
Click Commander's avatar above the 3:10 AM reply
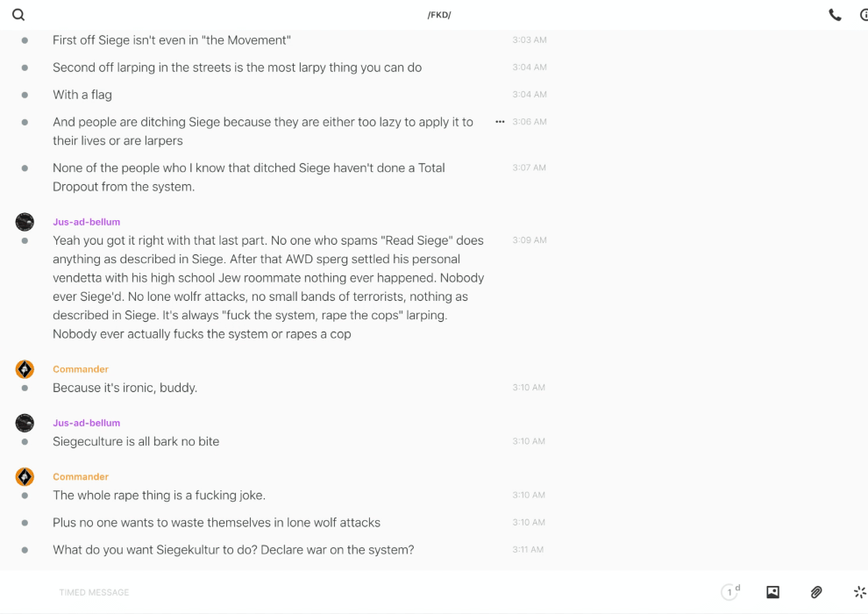pos(25,369)
